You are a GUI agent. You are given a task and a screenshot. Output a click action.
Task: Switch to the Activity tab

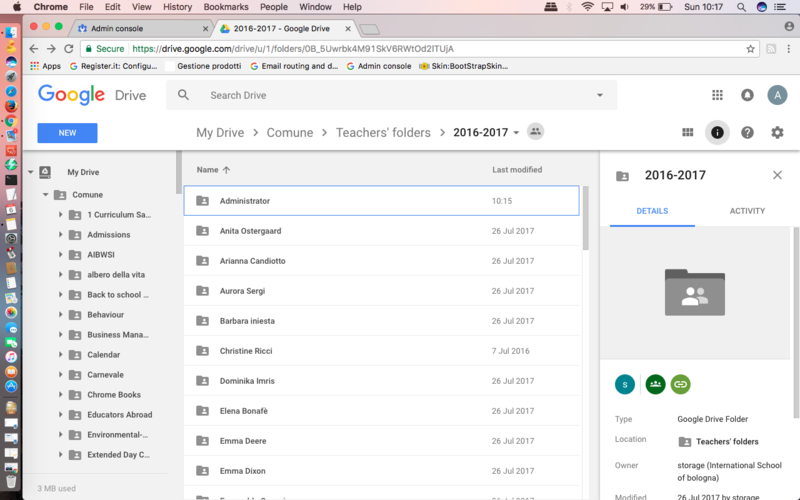tap(747, 211)
